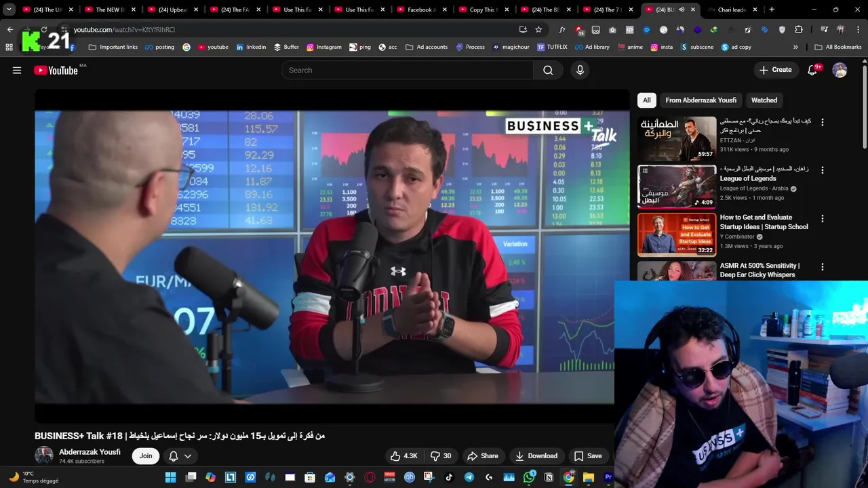The height and width of the screenshot is (488, 868).
Task: Switch to the Facebook A browser tab
Action: pyautogui.click(x=420, y=9)
